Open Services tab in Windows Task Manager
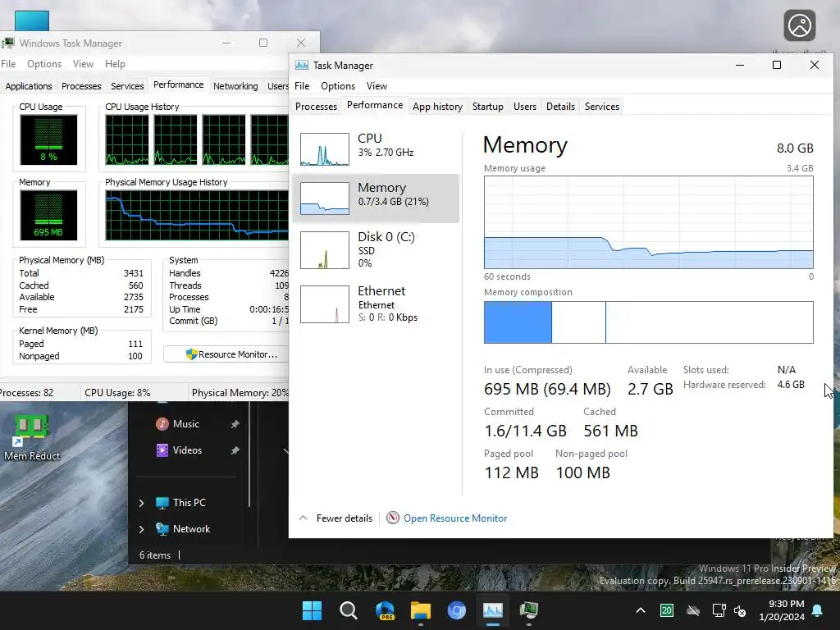Image resolution: width=840 pixels, height=630 pixels. tap(127, 85)
